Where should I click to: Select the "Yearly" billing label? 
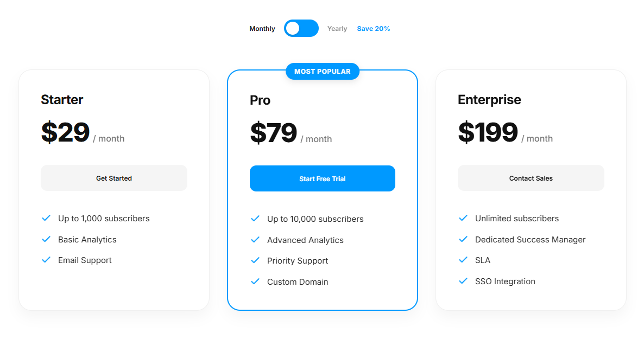(337, 28)
